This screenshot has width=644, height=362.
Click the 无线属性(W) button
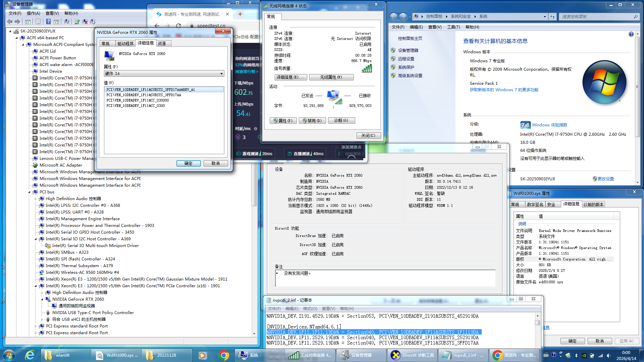pyautogui.click(x=331, y=77)
